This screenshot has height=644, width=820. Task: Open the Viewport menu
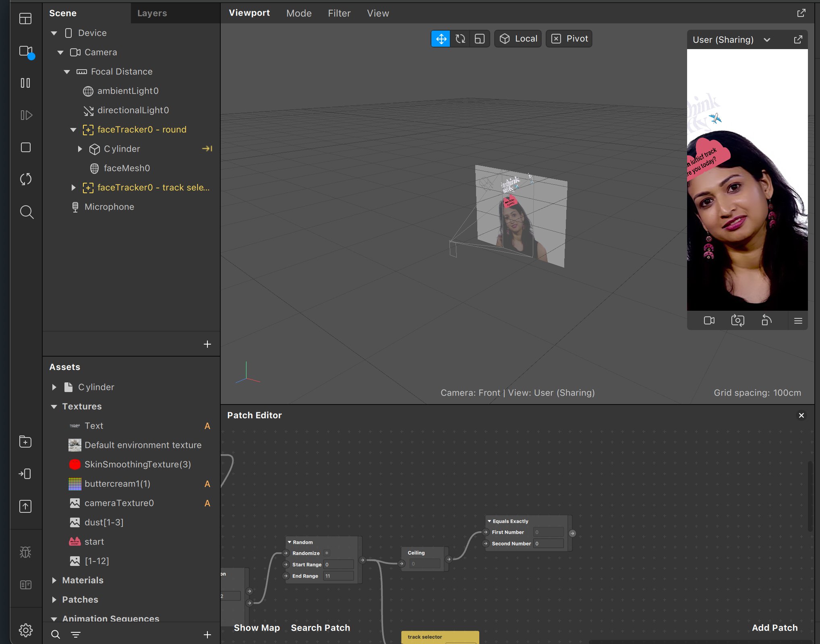(249, 13)
